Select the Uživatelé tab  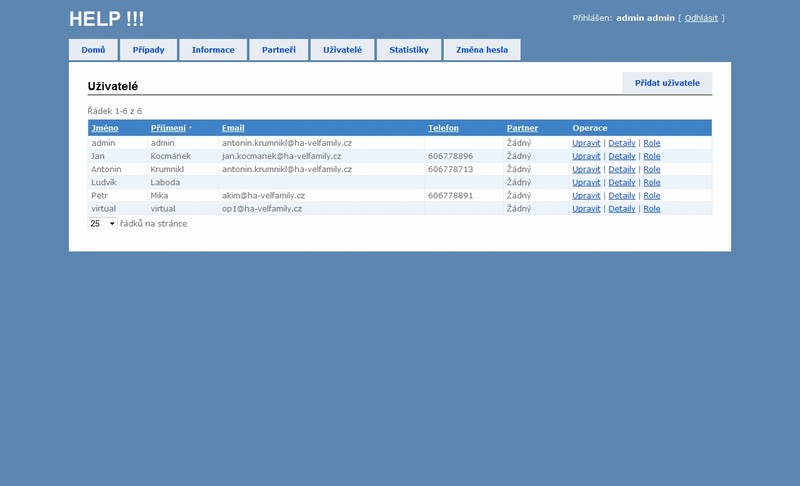(342, 50)
